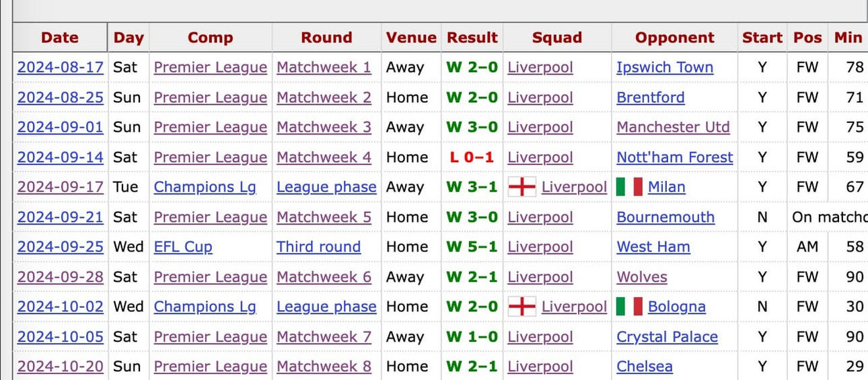Open Ipswich Town opponent link
Image resolution: width=868 pixels, height=380 pixels.
[x=665, y=67]
